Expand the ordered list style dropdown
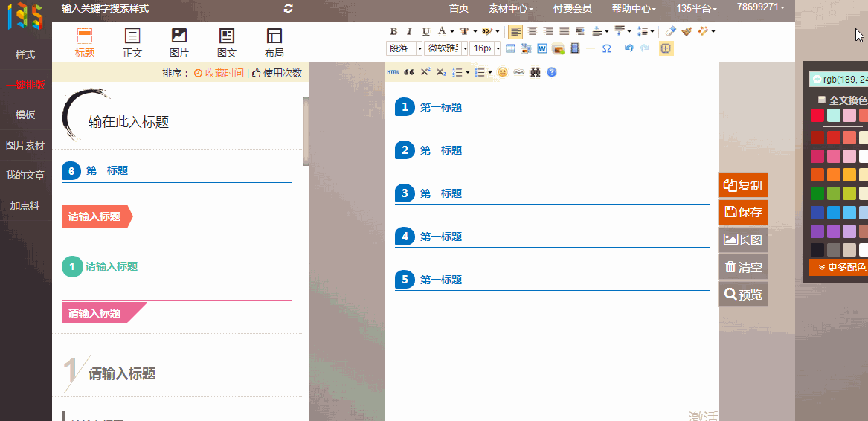Viewport: 868px width, 421px height. pos(468,72)
